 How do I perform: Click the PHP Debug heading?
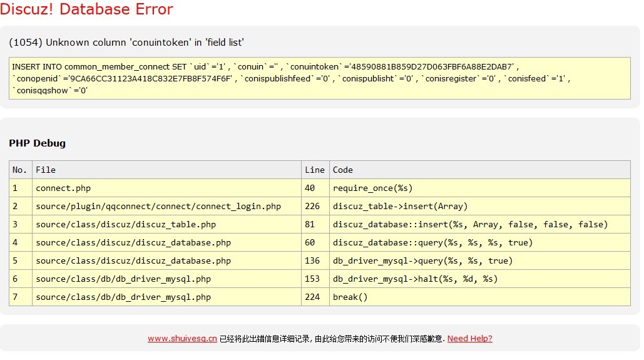pyautogui.click(x=37, y=143)
